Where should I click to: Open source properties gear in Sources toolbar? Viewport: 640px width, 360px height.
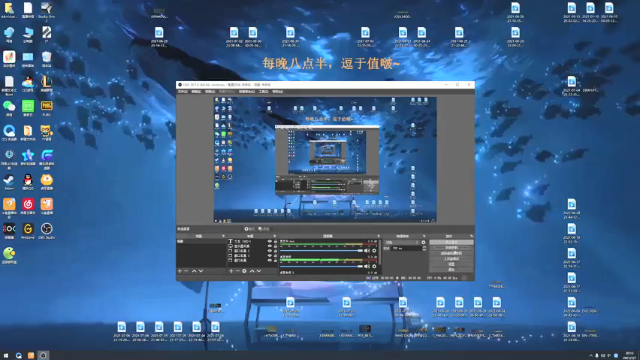click(244, 271)
